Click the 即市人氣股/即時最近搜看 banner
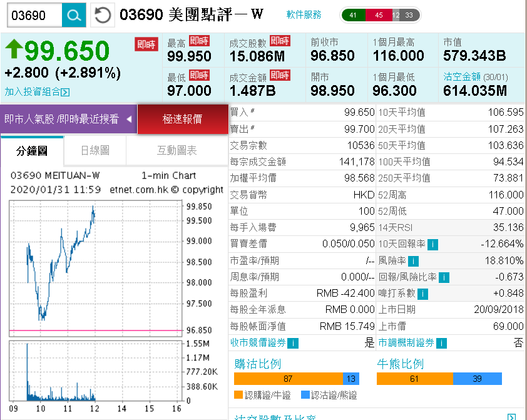 [69, 119]
